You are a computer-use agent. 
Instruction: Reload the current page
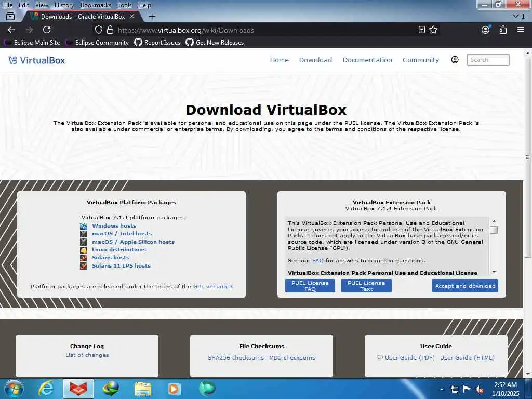point(47,30)
